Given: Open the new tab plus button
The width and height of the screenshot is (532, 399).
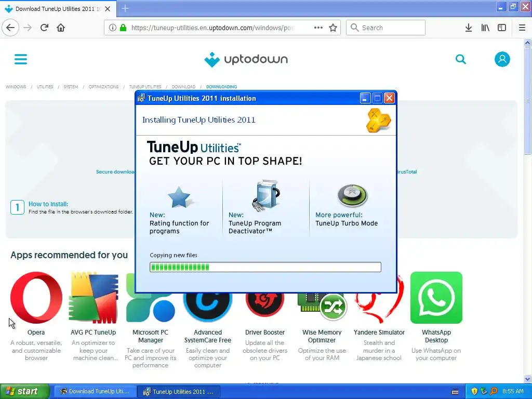Looking at the screenshot, I should tap(125, 8).
